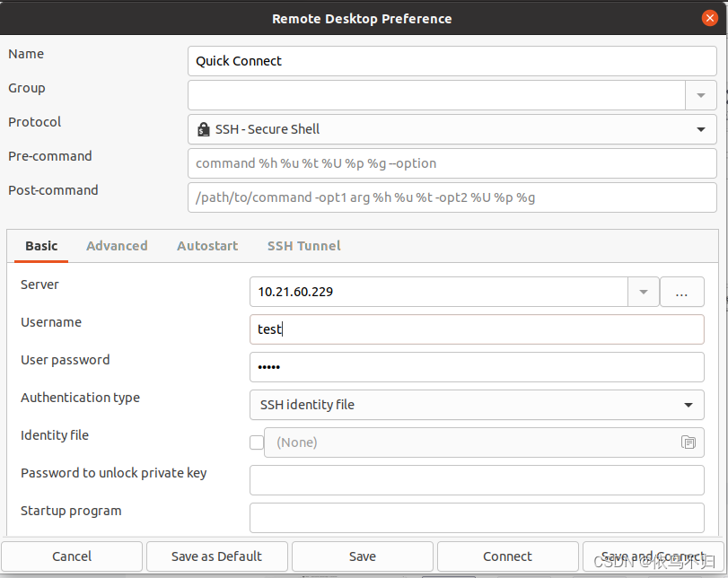Expand the Group dropdown arrow

700,94
